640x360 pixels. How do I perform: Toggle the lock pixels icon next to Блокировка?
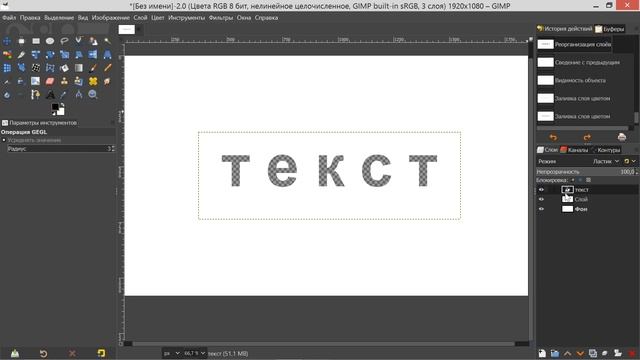click(573, 180)
